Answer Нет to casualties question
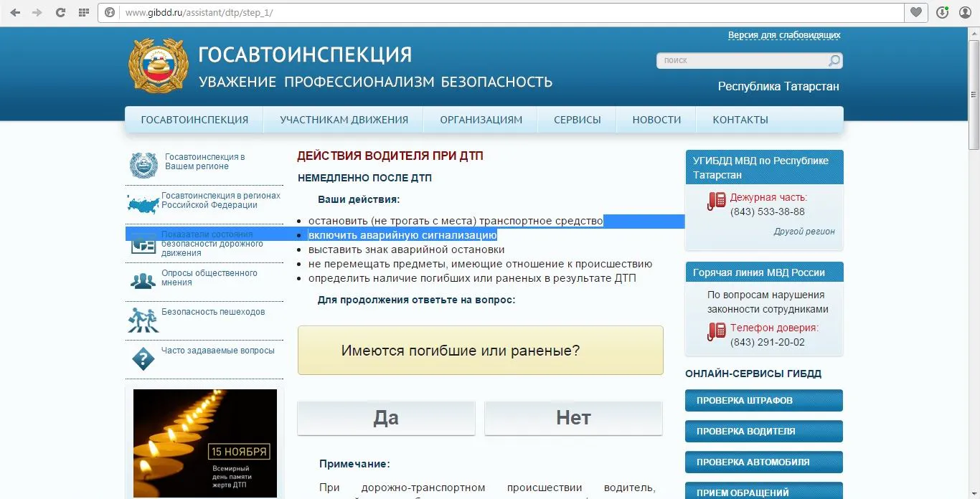This screenshot has width=980, height=499. 573,418
